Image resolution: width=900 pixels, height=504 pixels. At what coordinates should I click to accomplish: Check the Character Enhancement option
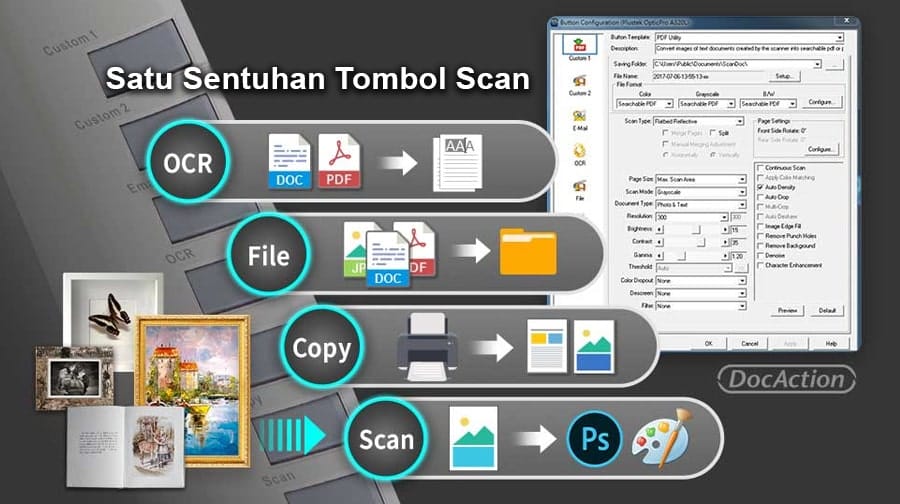[761, 265]
